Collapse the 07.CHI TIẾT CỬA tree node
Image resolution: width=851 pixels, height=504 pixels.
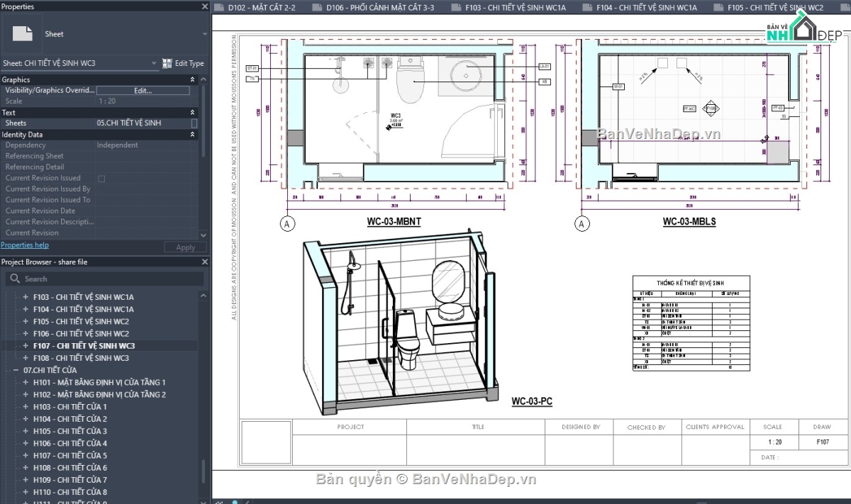click(x=16, y=370)
